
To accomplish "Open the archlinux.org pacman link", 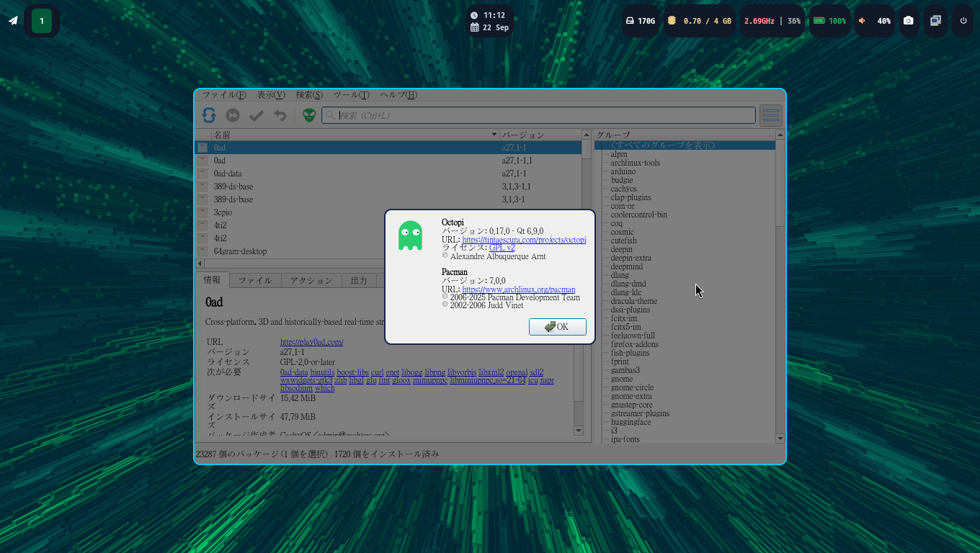I will [x=518, y=289].
